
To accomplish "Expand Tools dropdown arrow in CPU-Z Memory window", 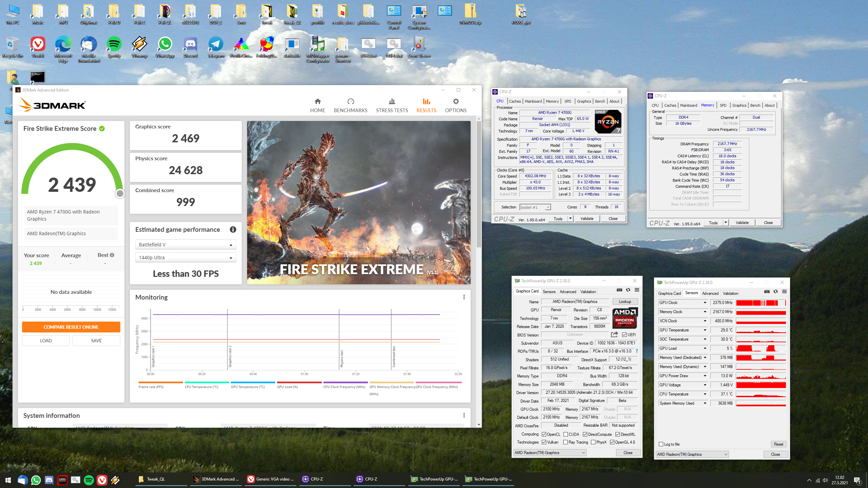I will tap(726, 223).
